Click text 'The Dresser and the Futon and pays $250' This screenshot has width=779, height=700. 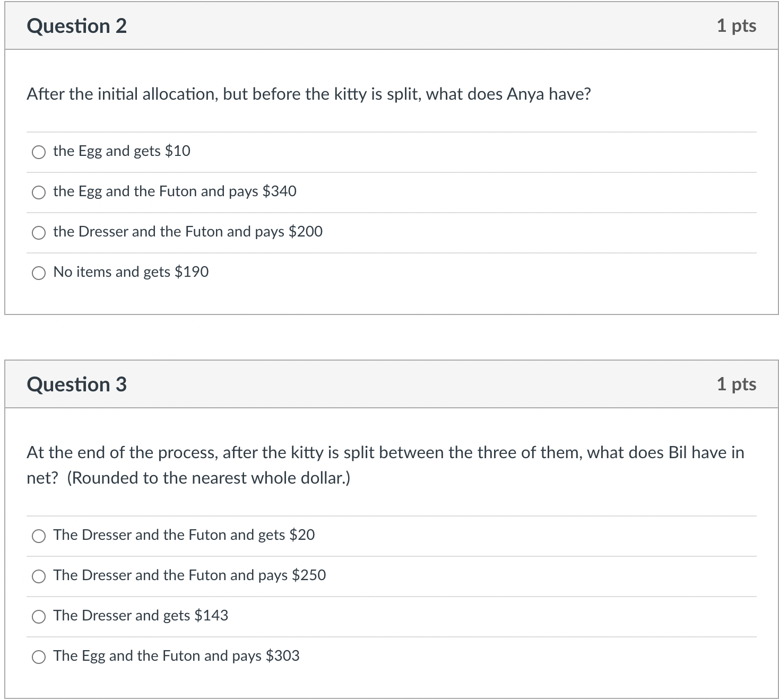[189, 575]
